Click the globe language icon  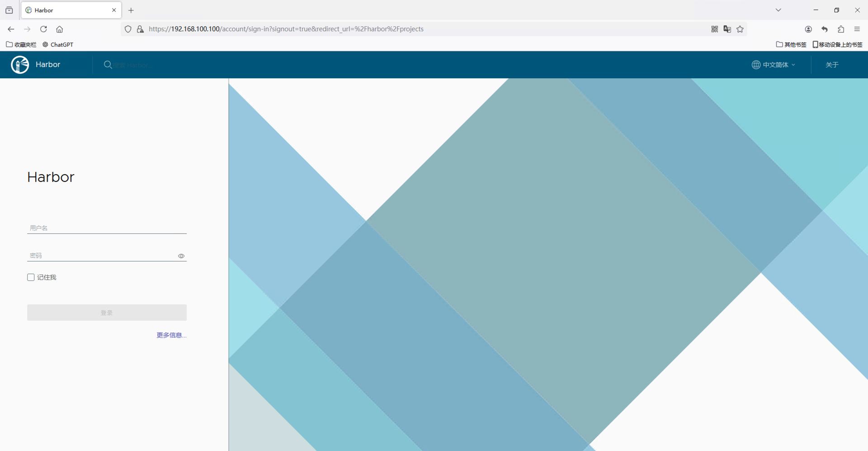click(x=756, y=65)
